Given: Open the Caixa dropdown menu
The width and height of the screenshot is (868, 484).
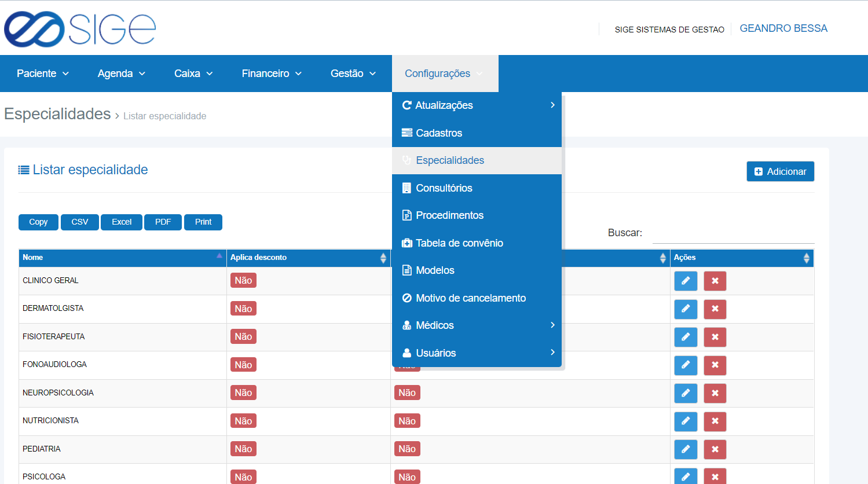Looking at the screenshot, I should click(193, 74).
